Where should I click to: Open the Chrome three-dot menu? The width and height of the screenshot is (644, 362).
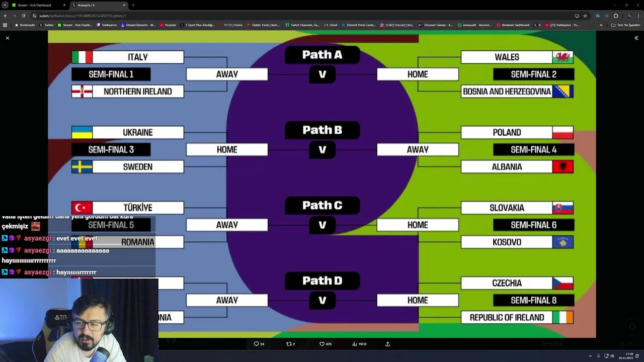point(638,16)
